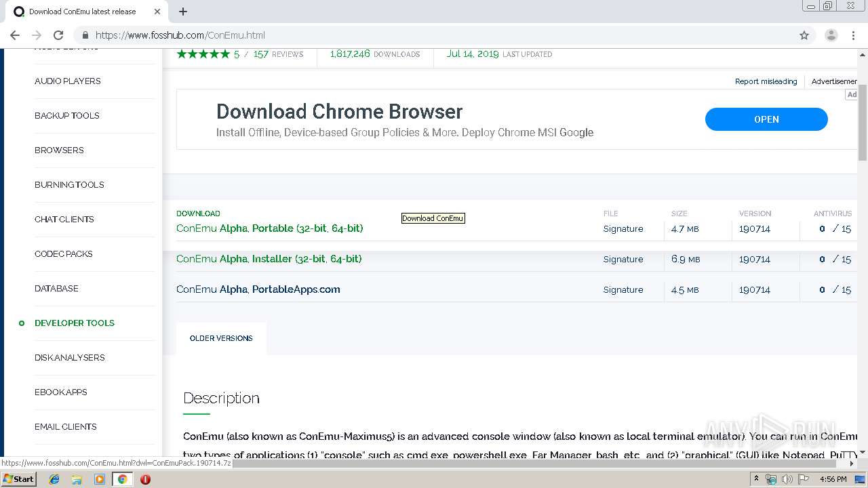Screen dimensions: 868x488
Task: Click the OPEN button in the ad
Action: 766,119
